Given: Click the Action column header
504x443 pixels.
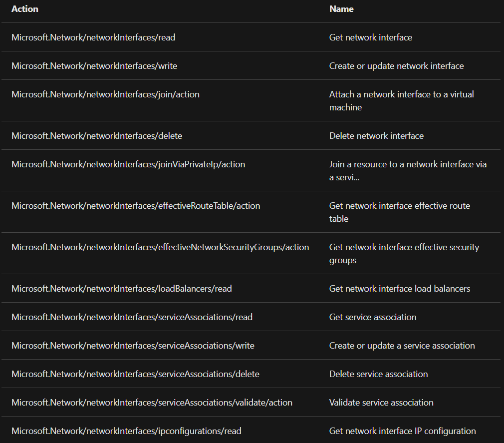Looking at the screenshot, I should pyautogui.click(x=25, y=9).
